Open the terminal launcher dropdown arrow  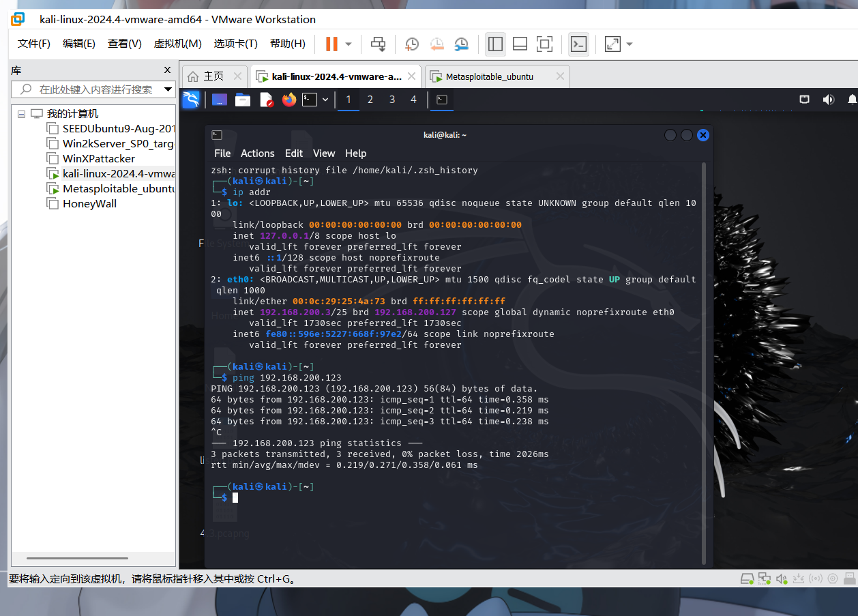point(325,100)
